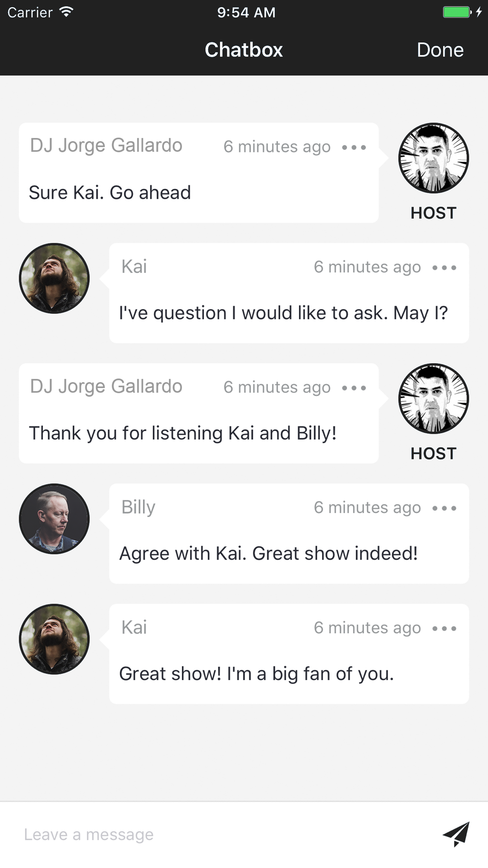The image size is (488, 868).
Task: Select the DJ Jorge Gallardo name in first message
Action: point(106,145)
